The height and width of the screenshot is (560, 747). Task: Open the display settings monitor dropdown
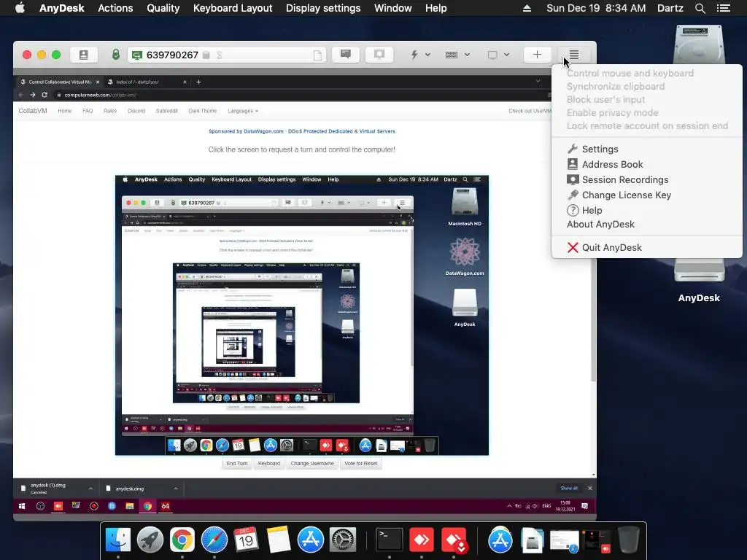point(498,55)
